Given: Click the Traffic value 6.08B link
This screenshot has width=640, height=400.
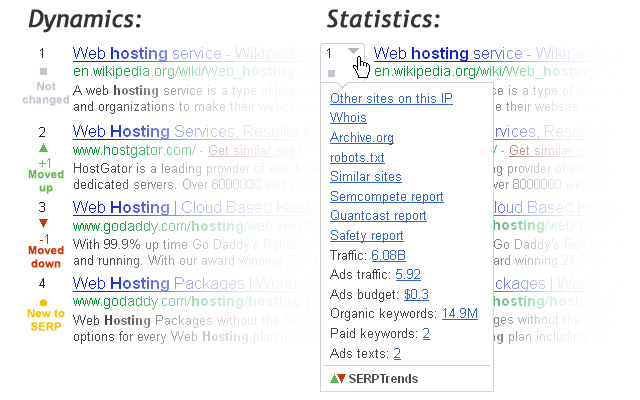Looking at the screenshot, I should coord(388,255).
